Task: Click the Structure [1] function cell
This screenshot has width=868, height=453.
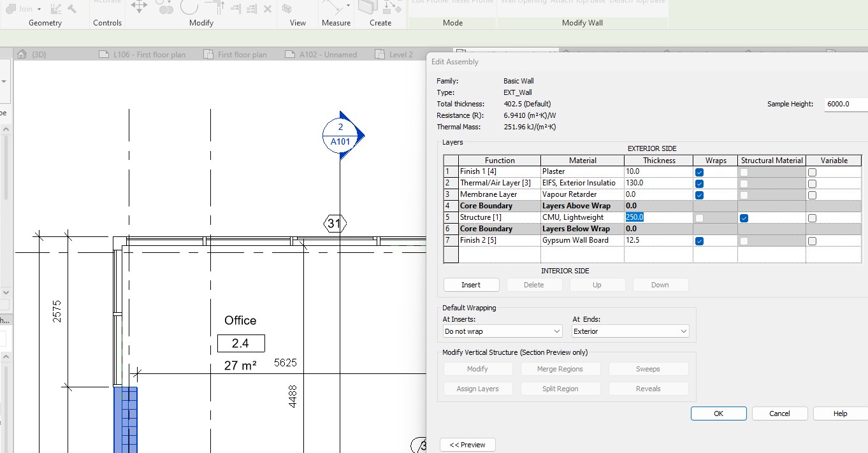Action: click(500, 217)
